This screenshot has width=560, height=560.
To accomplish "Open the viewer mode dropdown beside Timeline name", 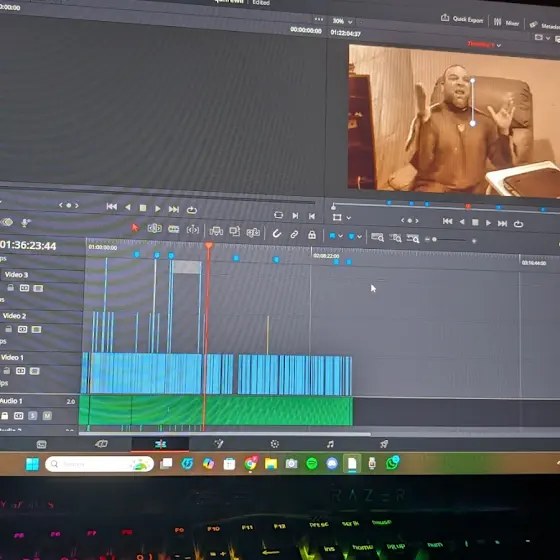I will click(541, 37).
